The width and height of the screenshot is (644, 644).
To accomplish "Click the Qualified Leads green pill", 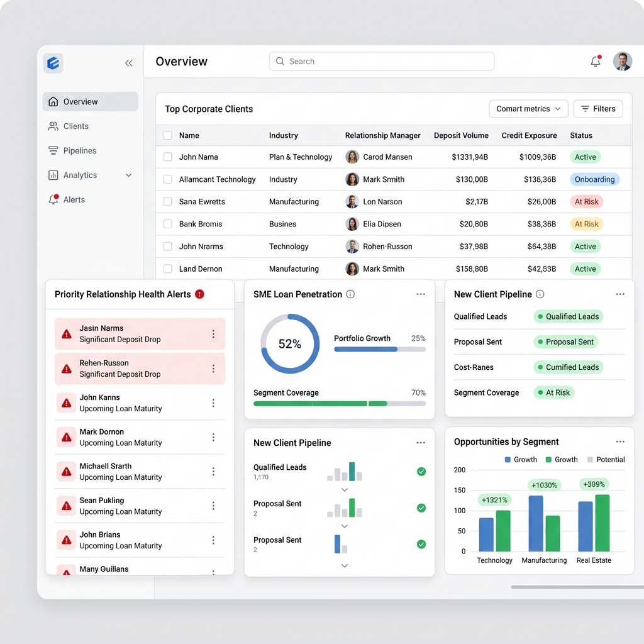I will click(x=569, y=317).
